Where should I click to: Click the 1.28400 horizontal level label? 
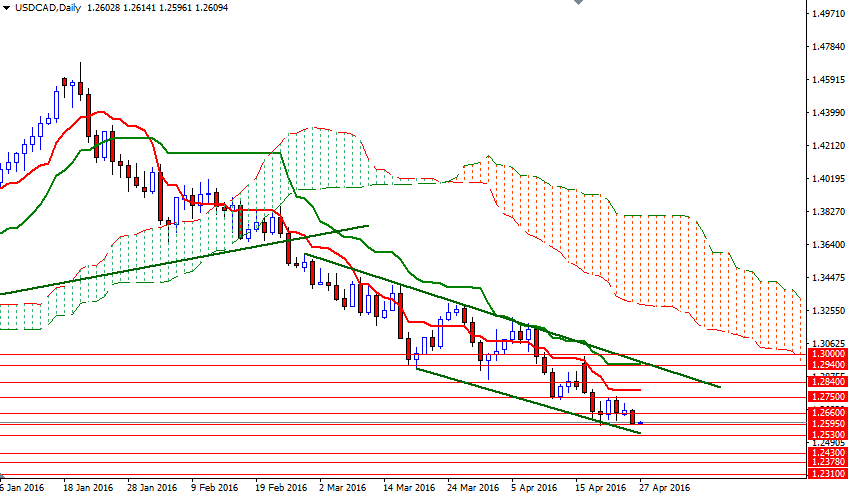coord(827,382)
